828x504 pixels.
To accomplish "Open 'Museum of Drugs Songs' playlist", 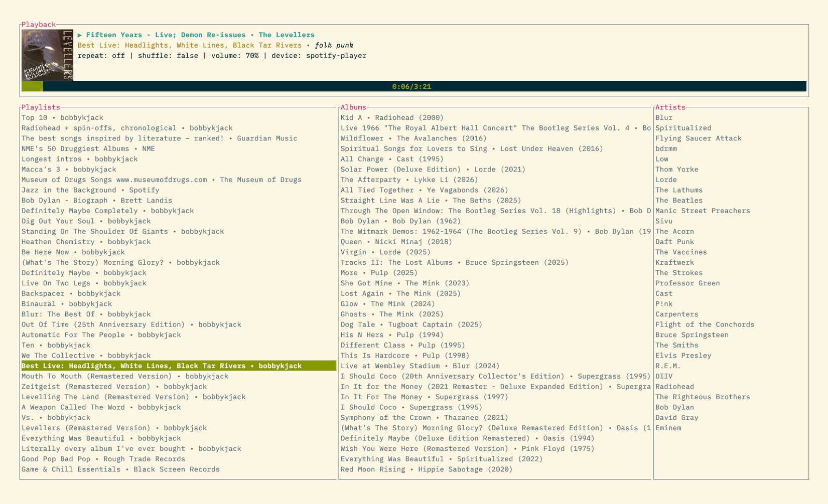I will (x=162, y=180).
